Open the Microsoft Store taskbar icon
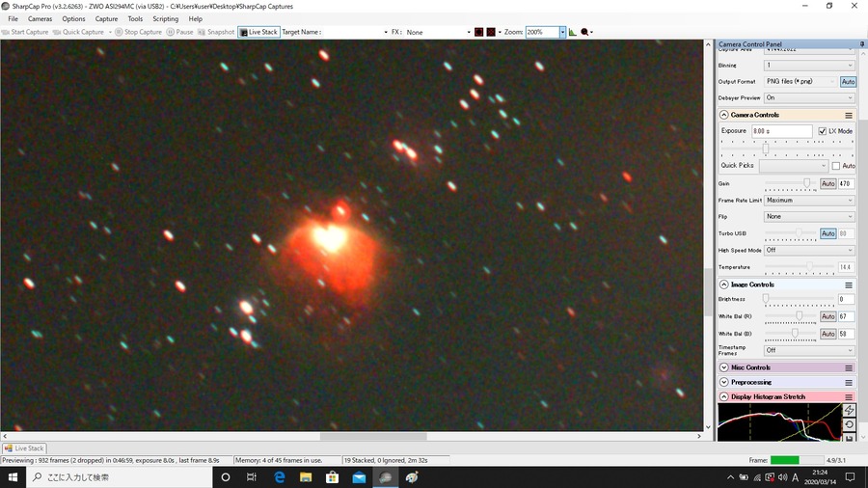 (x=332, y=477)
